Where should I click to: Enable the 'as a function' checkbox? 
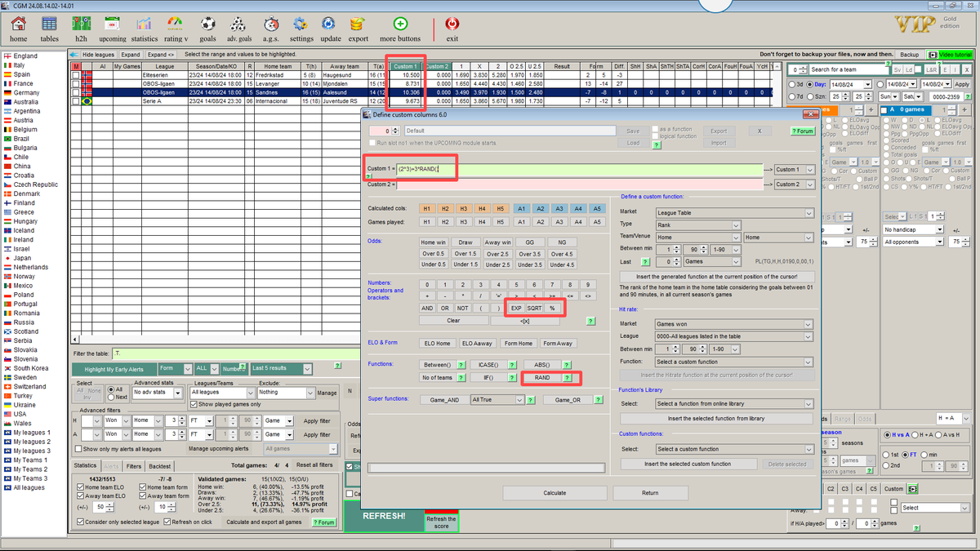(x=655, y=129)
